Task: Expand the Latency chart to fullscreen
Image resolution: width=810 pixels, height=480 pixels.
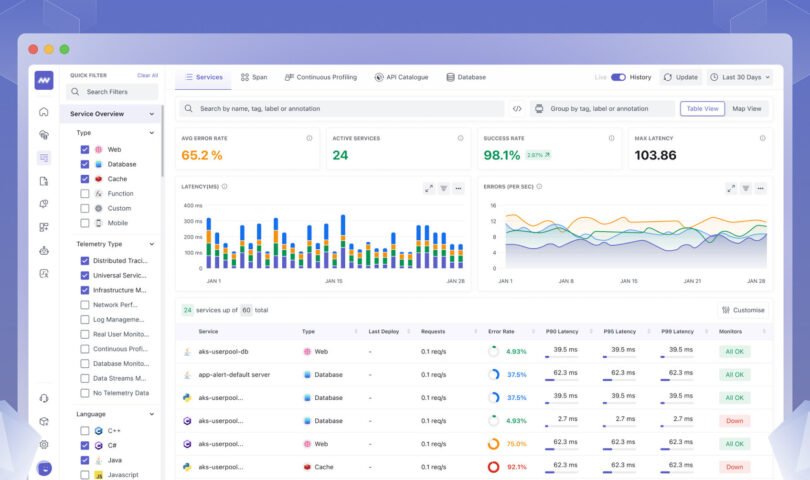Action: pos(429,188)
